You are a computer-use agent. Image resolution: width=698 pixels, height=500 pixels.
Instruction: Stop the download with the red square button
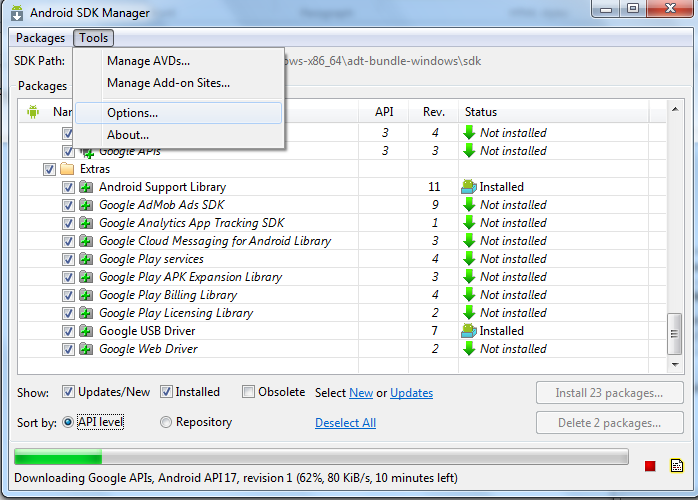point(650,466)
